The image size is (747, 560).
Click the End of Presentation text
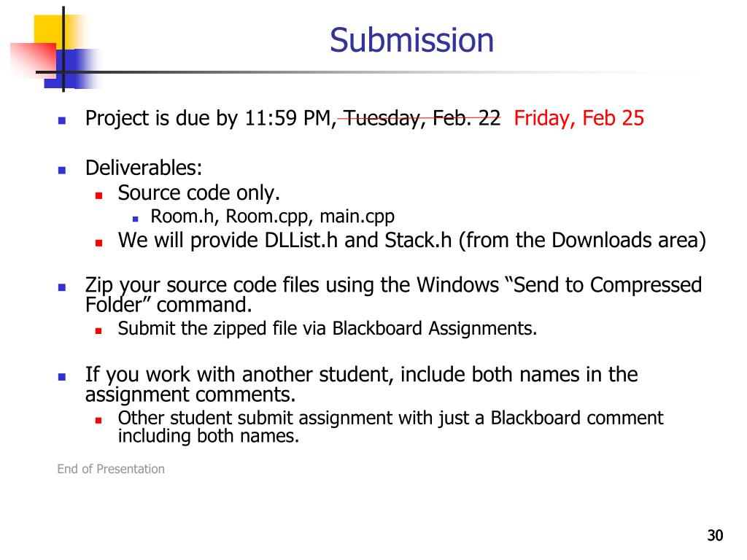[x=111, y=469]
